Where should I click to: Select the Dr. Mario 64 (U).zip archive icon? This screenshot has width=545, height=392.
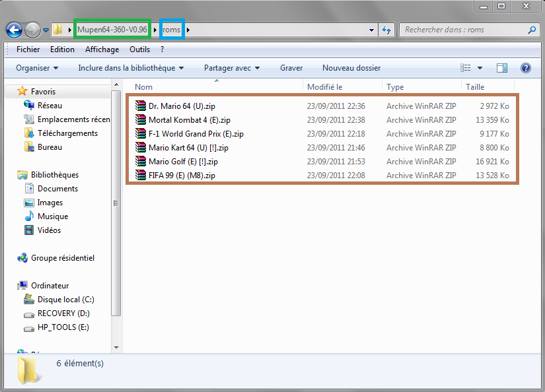tap(139, 106)
